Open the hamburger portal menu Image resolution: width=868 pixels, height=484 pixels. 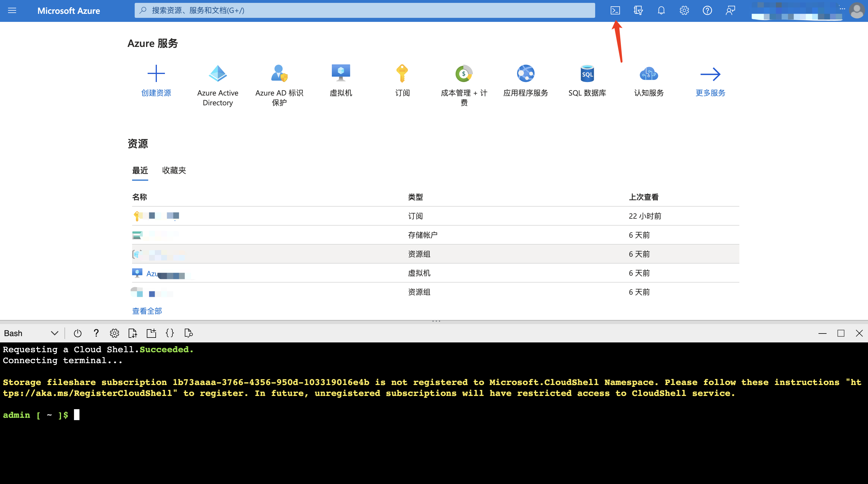(12, 10)
